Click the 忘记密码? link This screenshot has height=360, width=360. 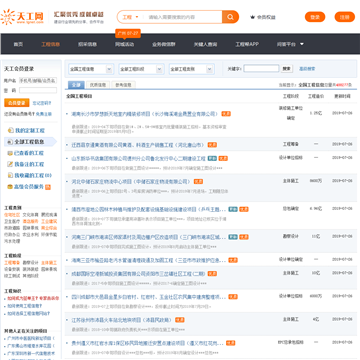(42, 103)
